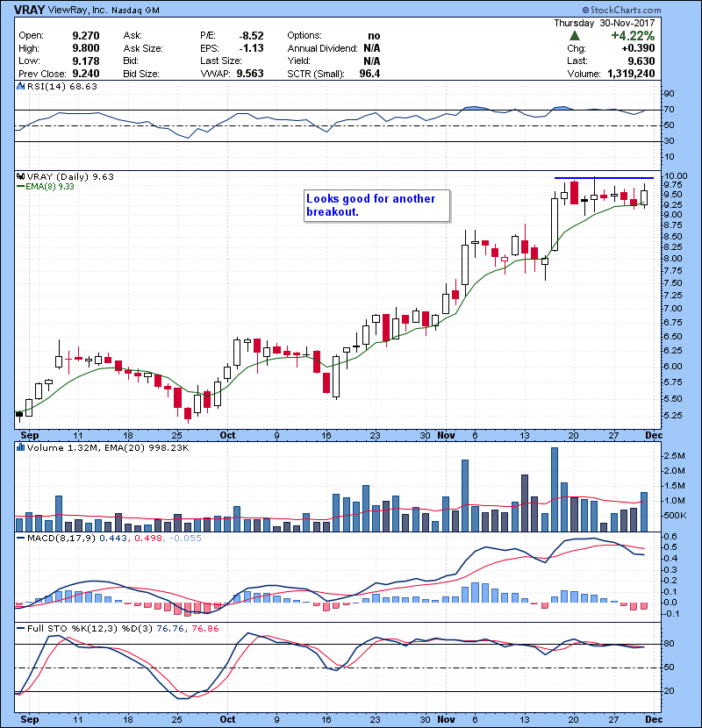Click the volume bars icon beside Volume 1.32M
This screenshot has width=702, height=728.
[x=20, y=447]
